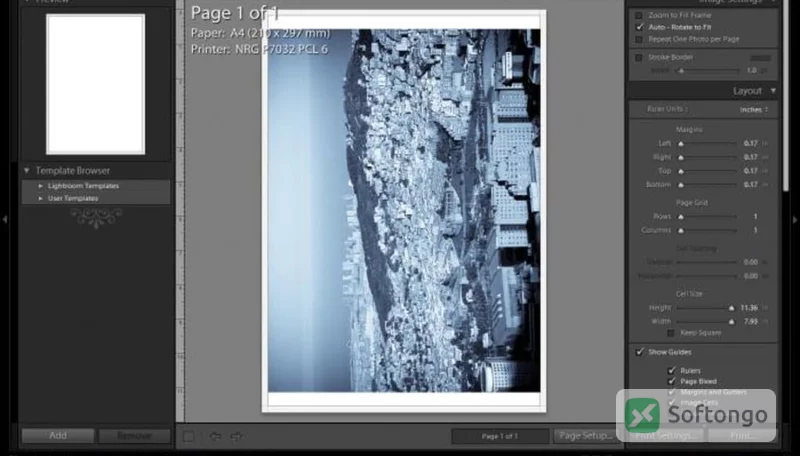This screenshot has width=800, height=456.
Task: Click the Add template button
Action: click(x=58, y=436)
